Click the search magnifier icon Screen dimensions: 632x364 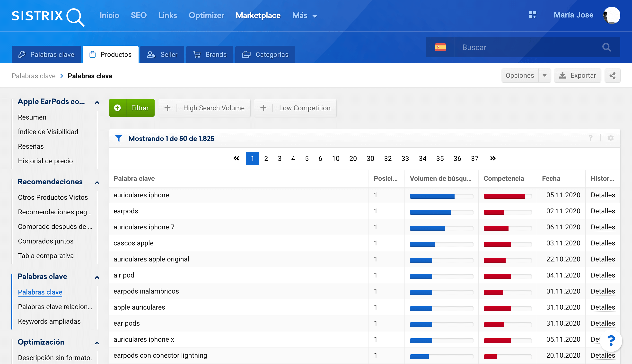point(606,47)
